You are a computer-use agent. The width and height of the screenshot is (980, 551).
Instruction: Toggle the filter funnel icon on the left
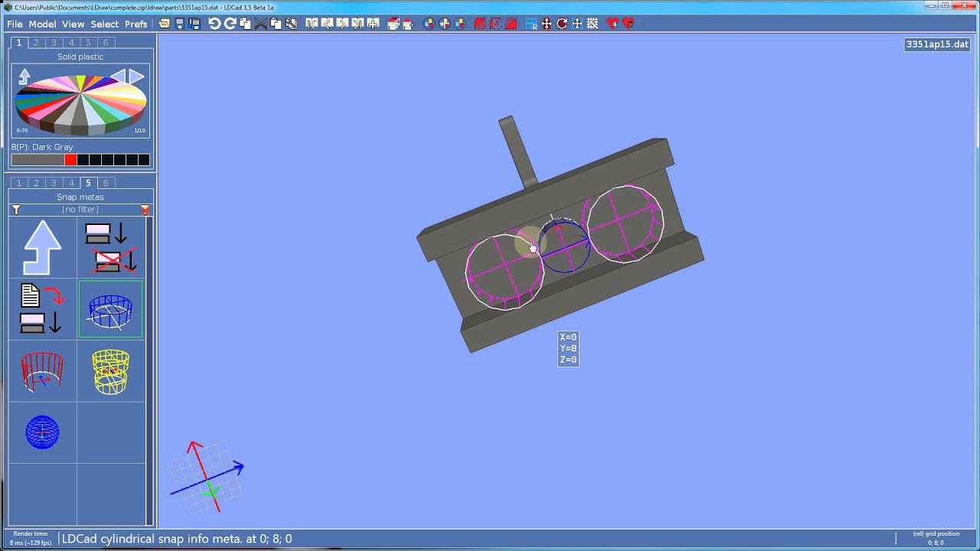(x=16, y=210)
